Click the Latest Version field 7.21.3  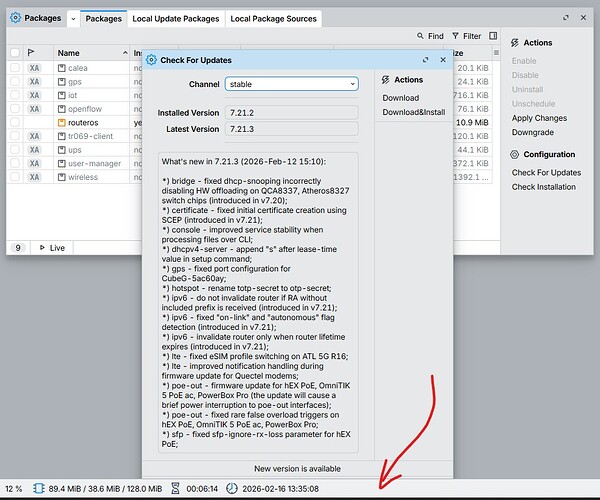[x=292, y=129]
